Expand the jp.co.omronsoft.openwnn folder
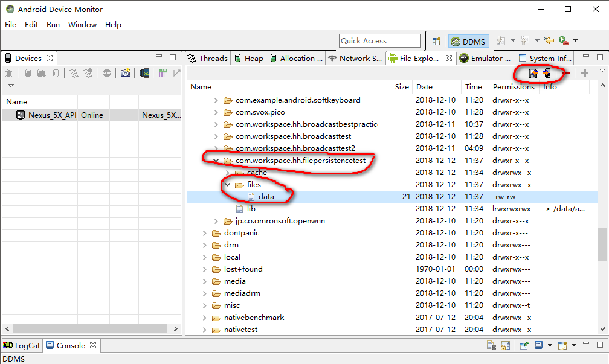The width and height of the screenshot is (609, 364). click(x=216, y=221)
